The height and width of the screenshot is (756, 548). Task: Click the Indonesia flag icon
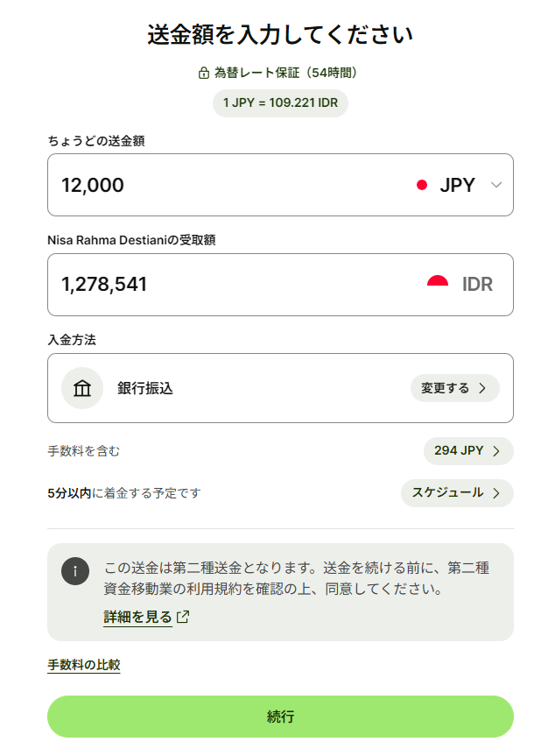click(x=438, y=283)
